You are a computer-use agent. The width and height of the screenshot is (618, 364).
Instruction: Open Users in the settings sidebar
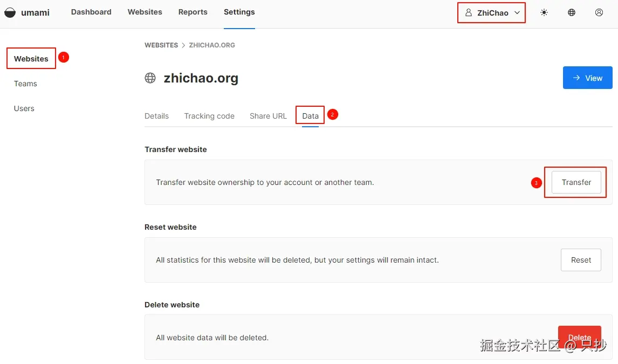click(24, 108)
